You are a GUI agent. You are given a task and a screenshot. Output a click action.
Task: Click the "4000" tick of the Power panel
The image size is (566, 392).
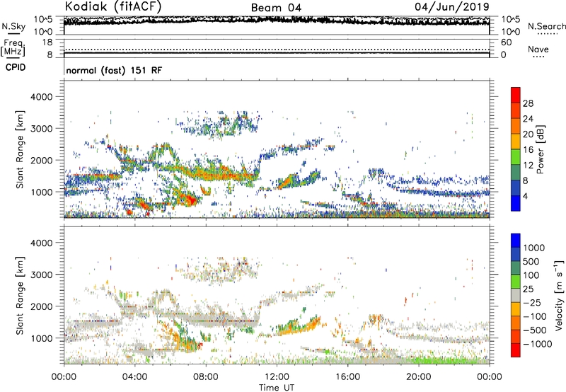42,97
